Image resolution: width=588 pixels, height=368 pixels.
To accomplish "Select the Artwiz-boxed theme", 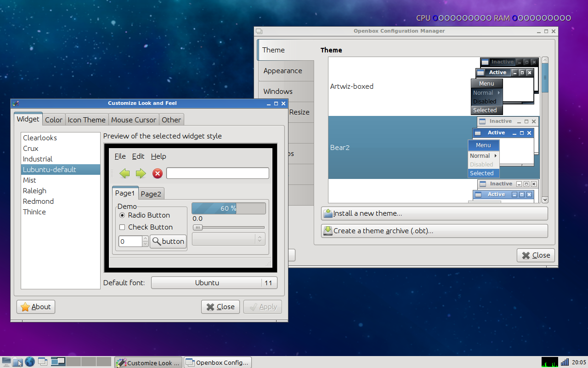I will point(434,86).
